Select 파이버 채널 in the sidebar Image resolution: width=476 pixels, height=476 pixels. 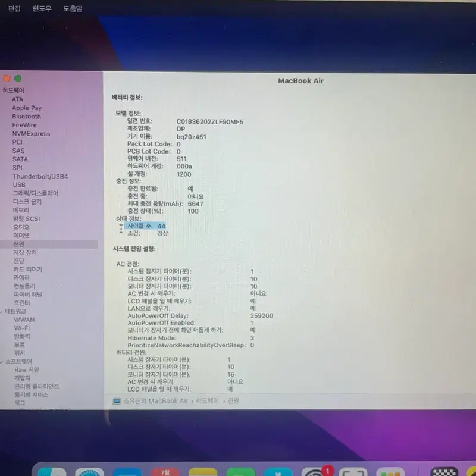28,295
